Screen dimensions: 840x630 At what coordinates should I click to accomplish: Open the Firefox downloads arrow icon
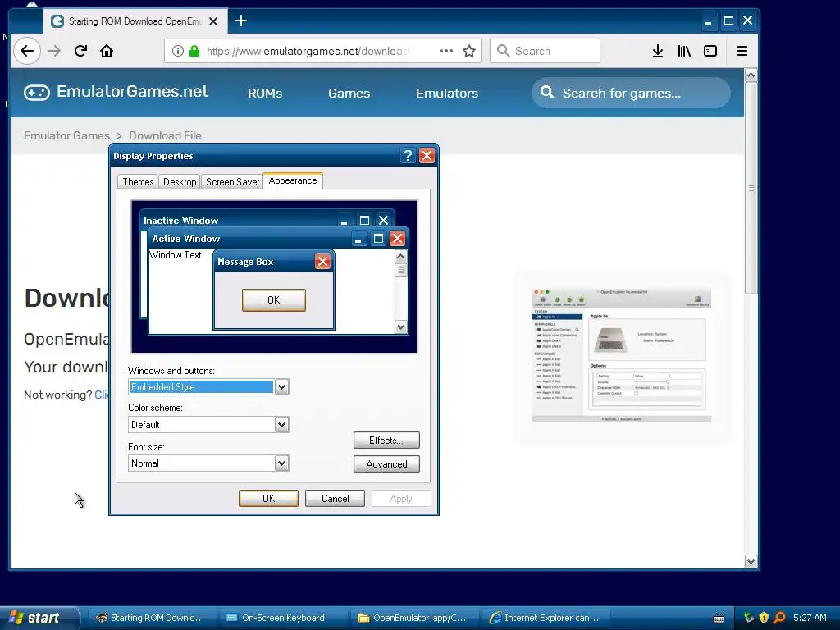[658, 51]
